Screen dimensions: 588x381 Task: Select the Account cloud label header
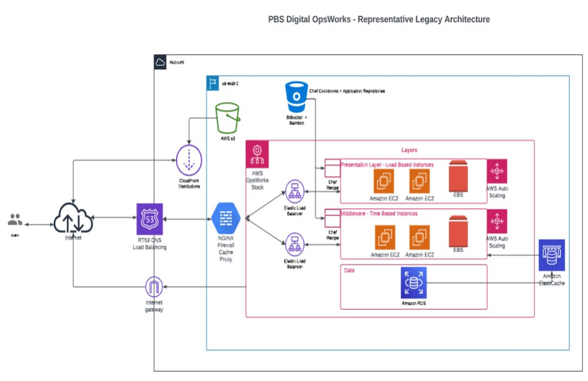161,61
